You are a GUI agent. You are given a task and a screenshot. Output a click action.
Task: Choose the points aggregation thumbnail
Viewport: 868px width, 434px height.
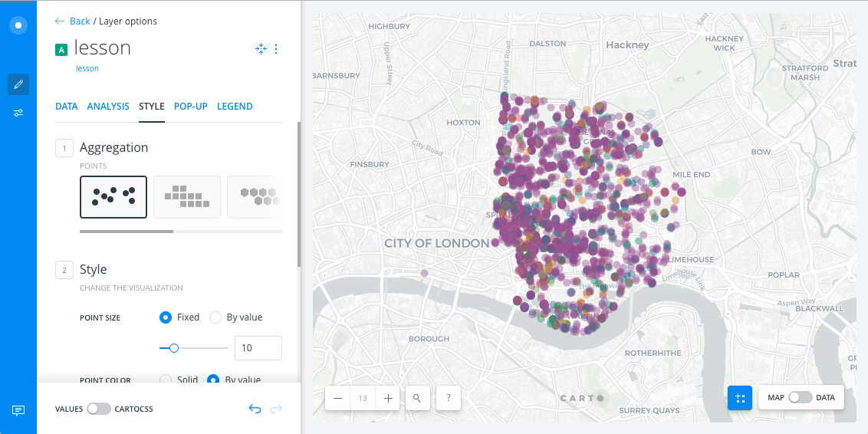[x=113, y=197]
